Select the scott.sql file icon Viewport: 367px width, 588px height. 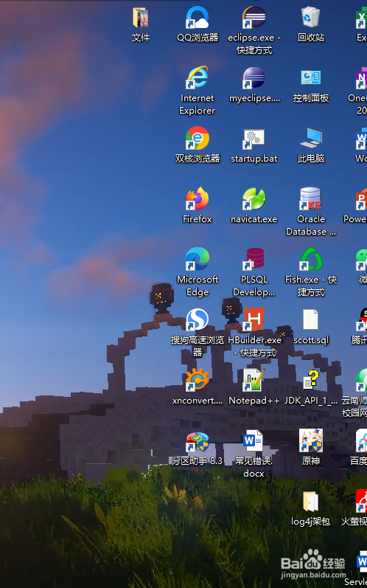tap(310, 319)
